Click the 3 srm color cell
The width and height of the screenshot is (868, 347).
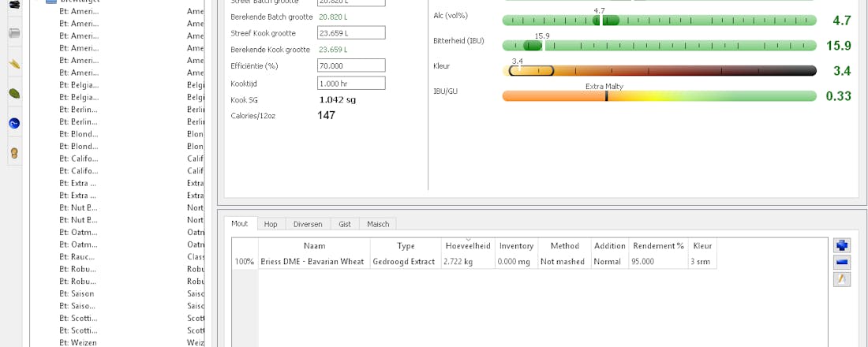point(702,261)
